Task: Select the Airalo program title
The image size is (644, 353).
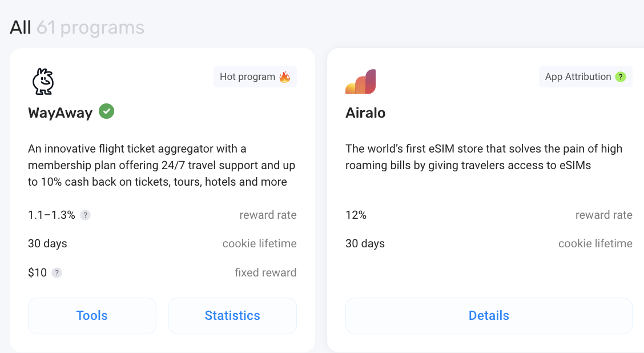Action: [x=365, y=113]
